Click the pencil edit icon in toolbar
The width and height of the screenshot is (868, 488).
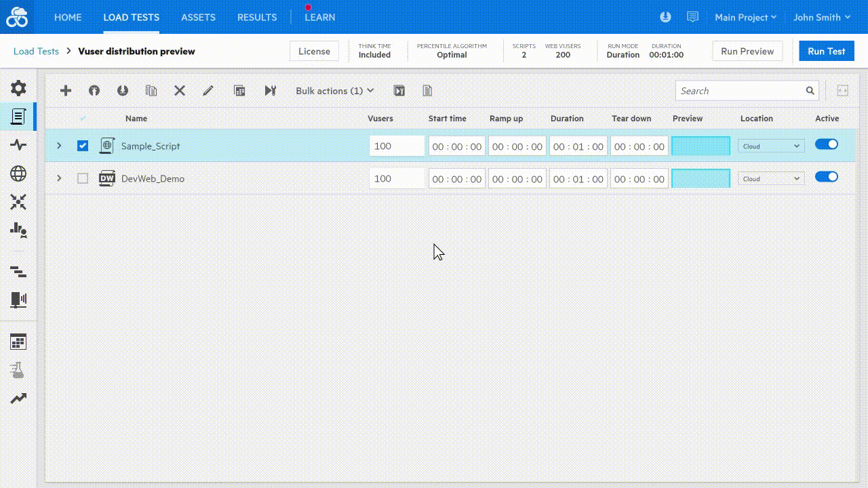pos(208,91)
